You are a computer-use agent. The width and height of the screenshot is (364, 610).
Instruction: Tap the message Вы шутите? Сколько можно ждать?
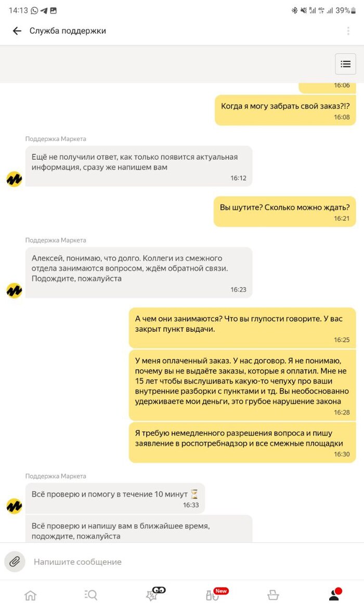[284, 212]
